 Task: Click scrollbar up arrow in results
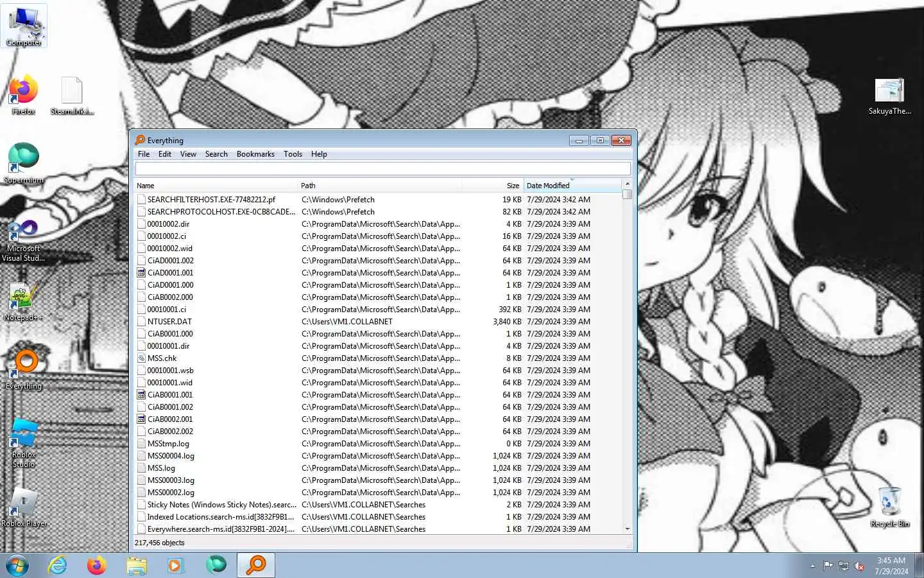[627, 184]
